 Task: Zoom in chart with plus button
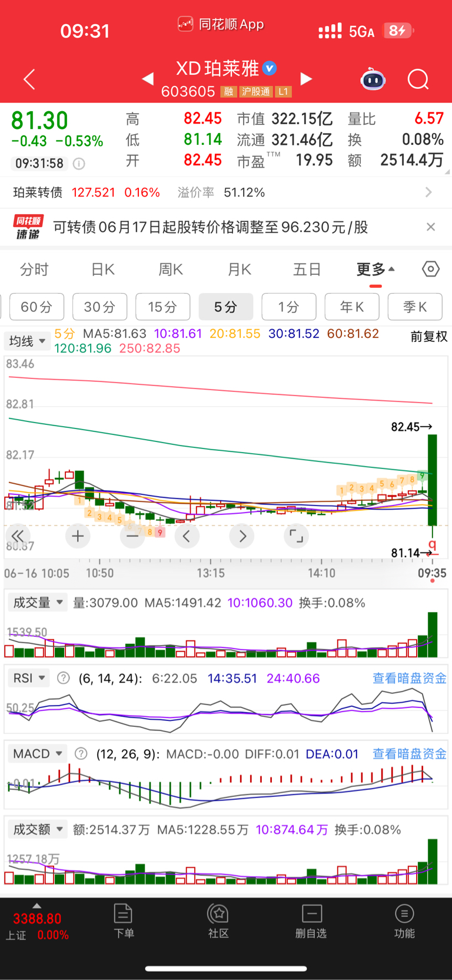pos(78,536)
